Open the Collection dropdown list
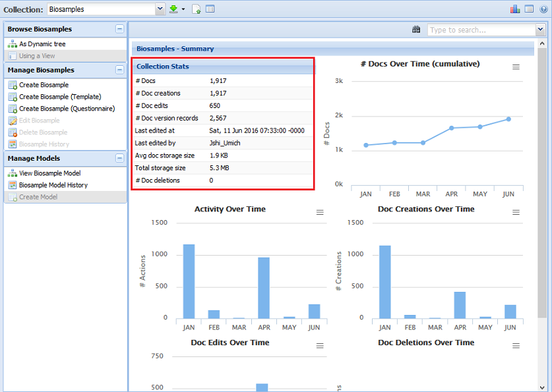Image resolution: width=552 pixels, height=392 pixels. click(x=160, y=9)
